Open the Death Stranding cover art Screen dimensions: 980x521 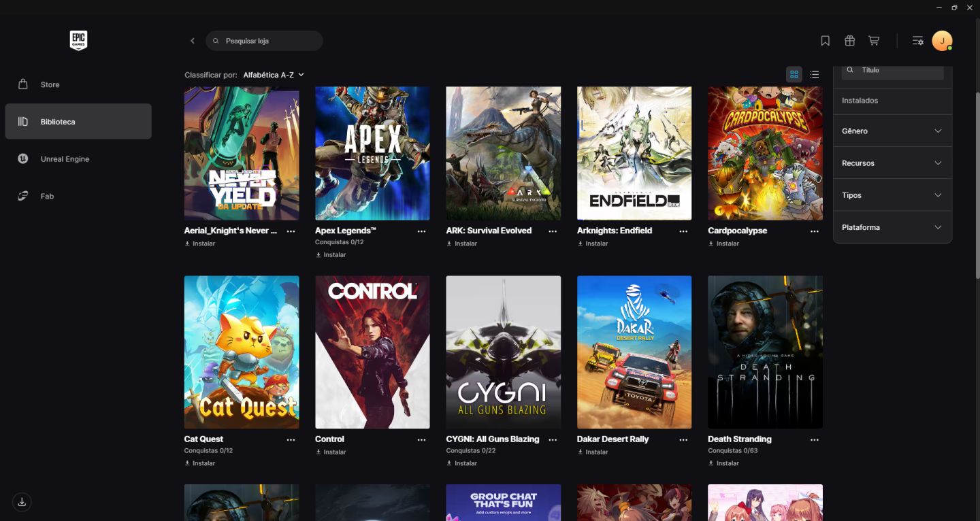coord(765,352)
